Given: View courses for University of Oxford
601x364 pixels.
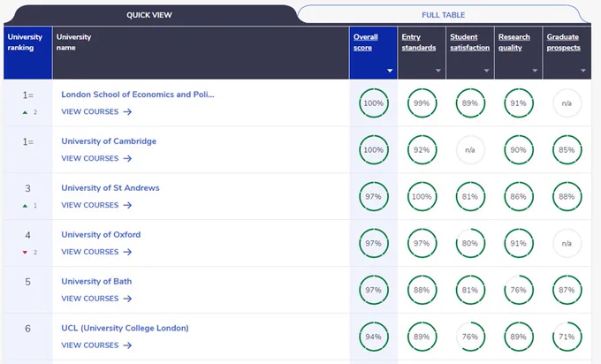Looking at the screenshot, I should 96,252.
